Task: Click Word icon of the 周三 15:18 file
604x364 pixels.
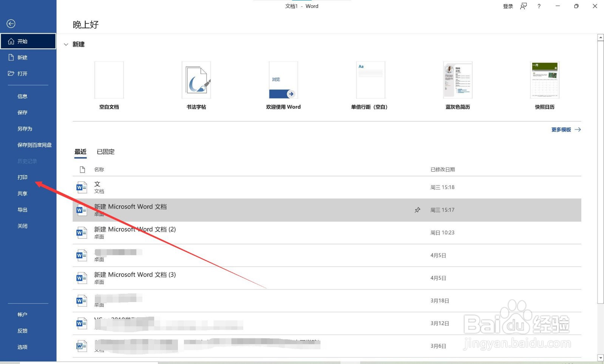Action: tap(82, 187)
